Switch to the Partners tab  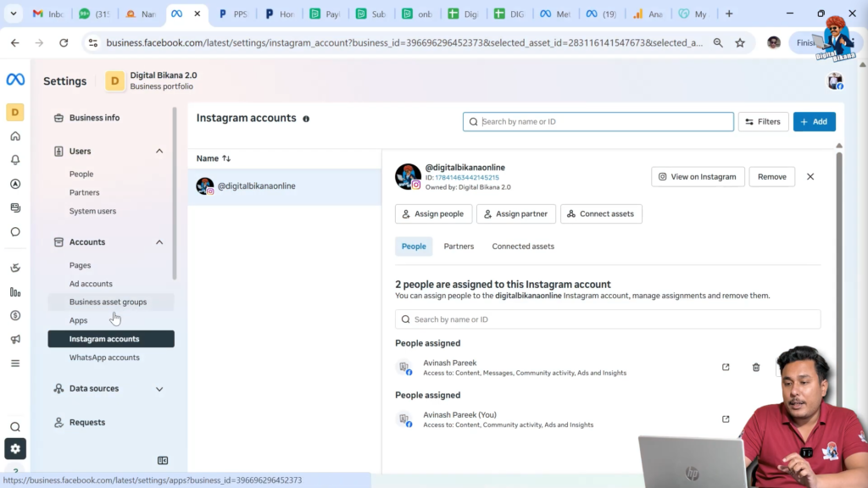[x=459, y=246]
